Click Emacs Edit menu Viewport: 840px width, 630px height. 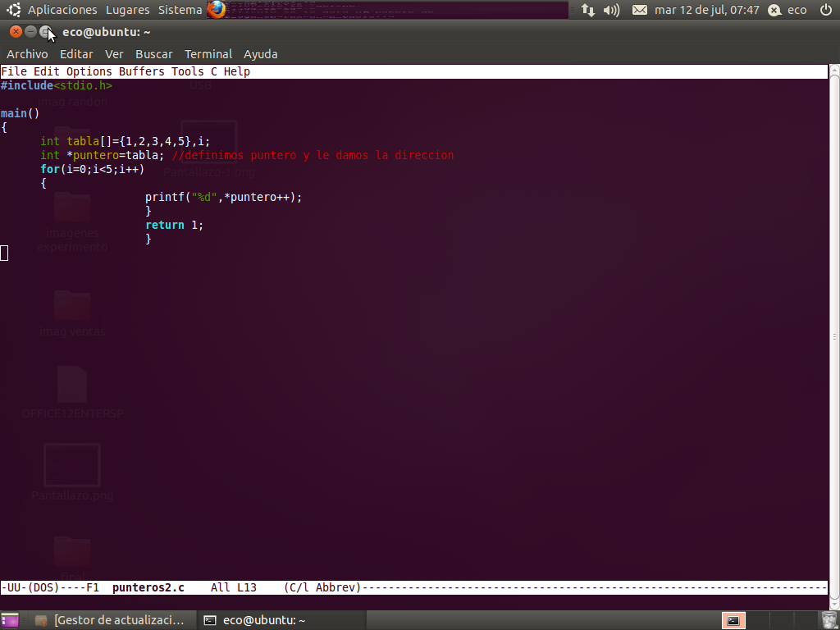(47, 71)
